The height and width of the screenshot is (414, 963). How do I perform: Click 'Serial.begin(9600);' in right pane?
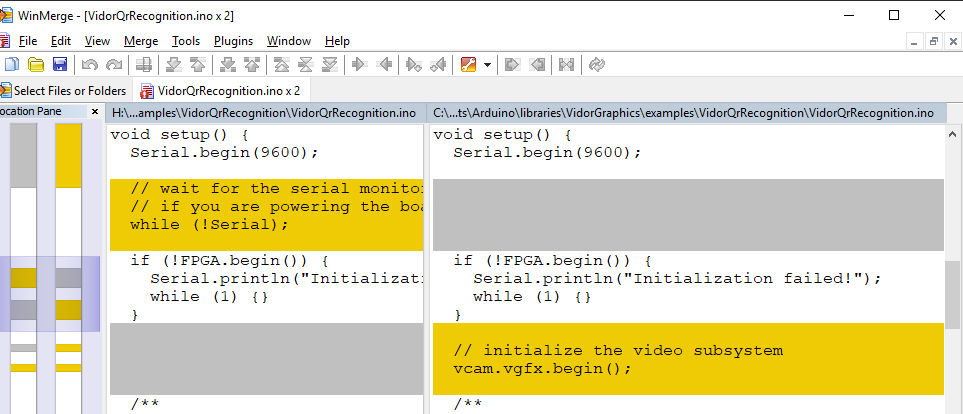[547, 153]
